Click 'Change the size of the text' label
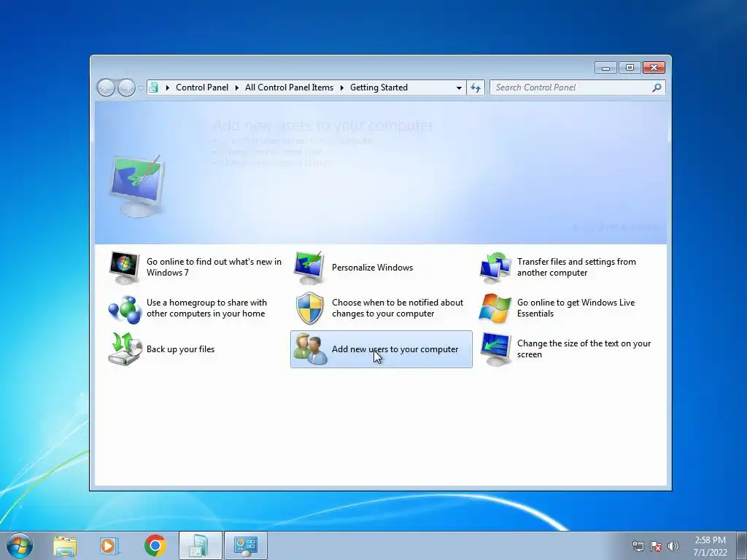The image size is (747, 560). [584, 349]
